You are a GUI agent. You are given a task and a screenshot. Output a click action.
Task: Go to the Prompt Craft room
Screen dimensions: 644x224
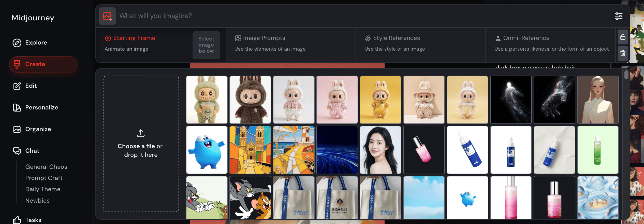[x=44, y=178]
